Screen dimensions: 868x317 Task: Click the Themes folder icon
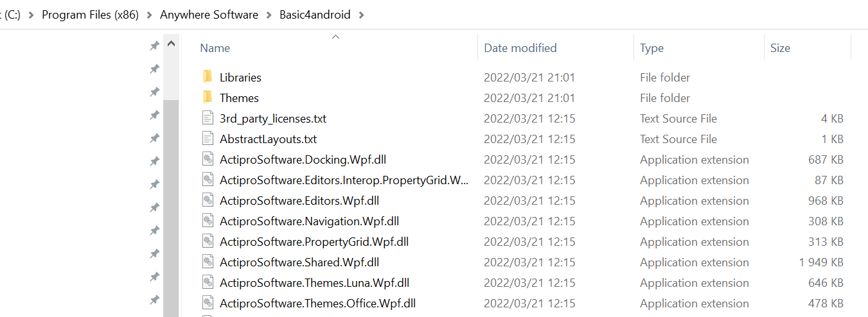[208, 98]
